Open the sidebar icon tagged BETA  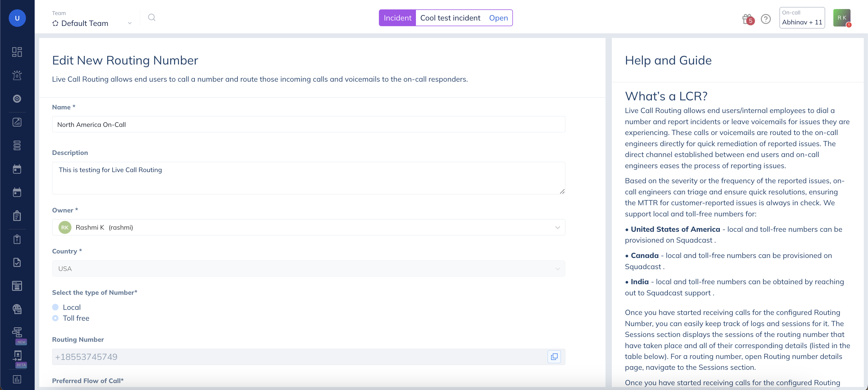point(17,356)
